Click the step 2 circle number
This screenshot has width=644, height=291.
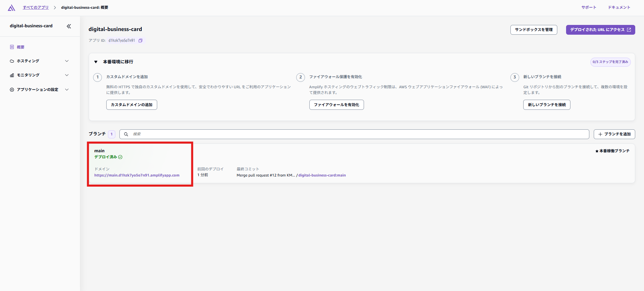coord(301,77)
